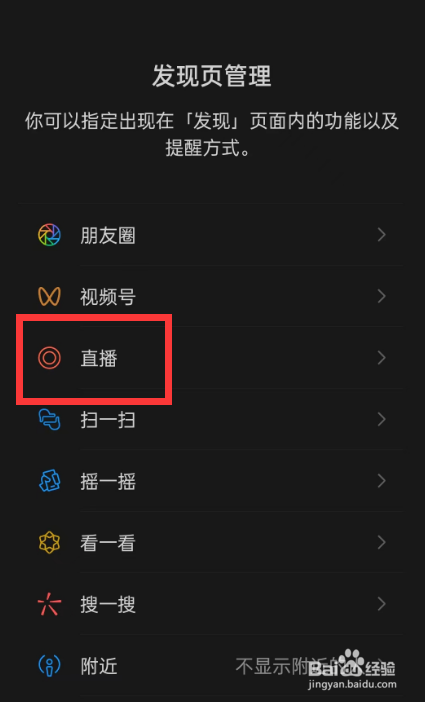Tap the red Search (搜一搜) star icon
Screen dimensions: 425x702
(49, 604)
